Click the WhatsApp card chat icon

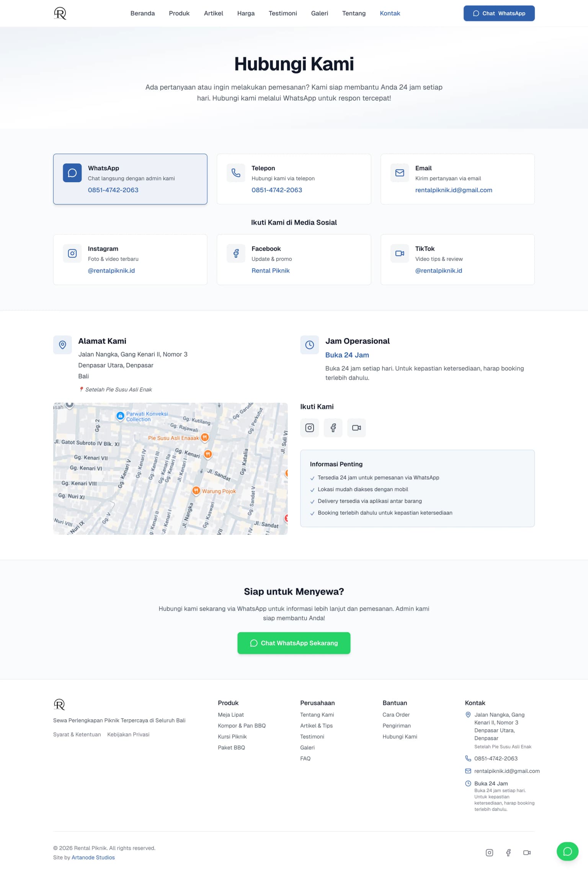click(72, 173)
